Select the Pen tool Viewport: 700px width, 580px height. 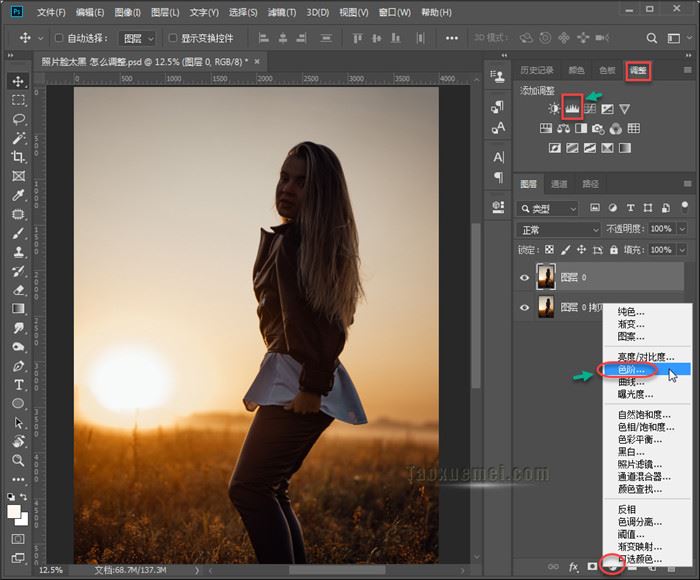(18, 366)
